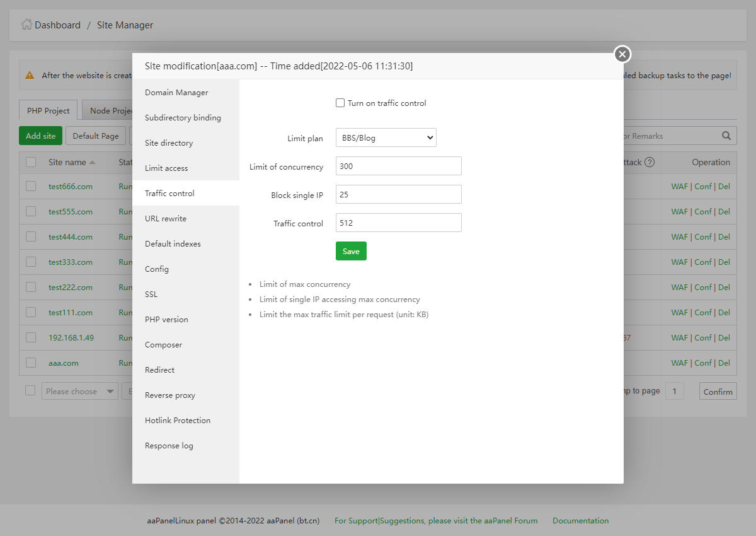Open Reverse proxy settings
756x536 pixels.
[170, 395]
